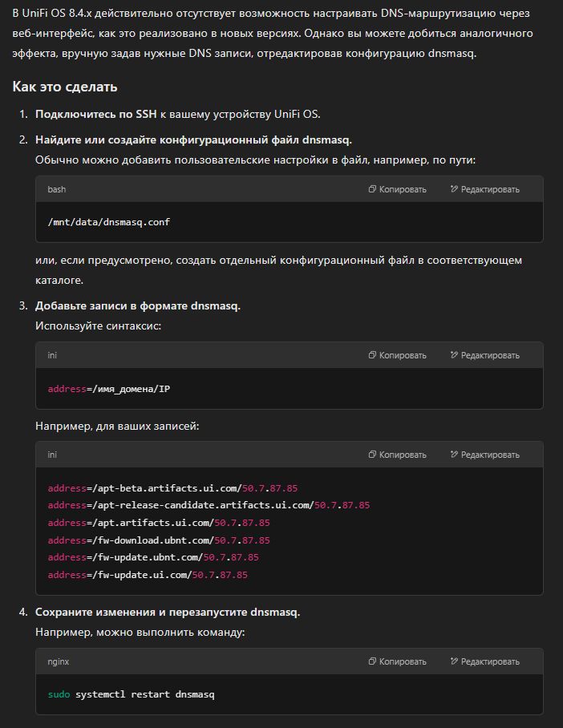
Task: Click the address=/имя_домена/IP code line
Action: tap(109, 389)
